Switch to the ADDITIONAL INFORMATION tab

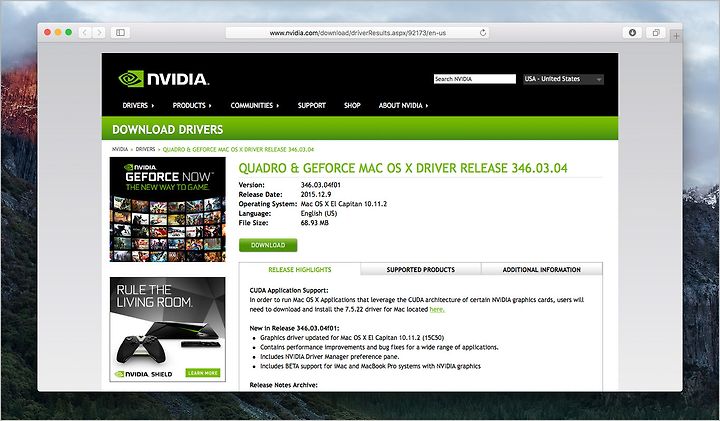541,269
